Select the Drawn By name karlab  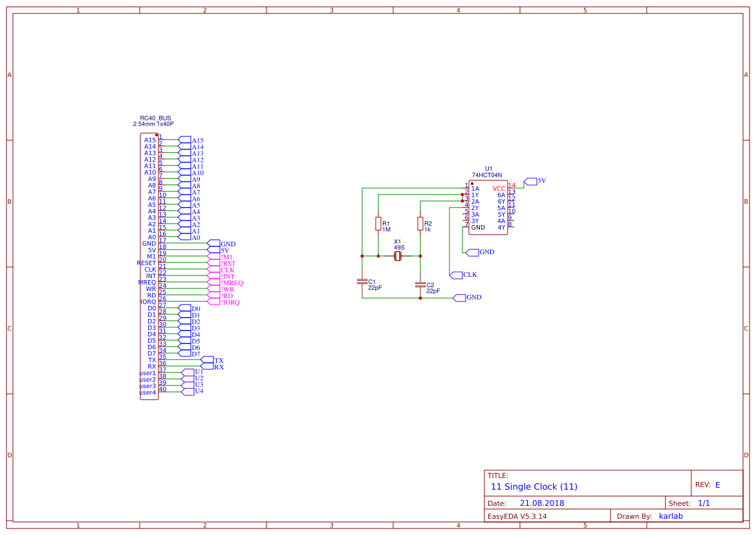pos(671,516)
